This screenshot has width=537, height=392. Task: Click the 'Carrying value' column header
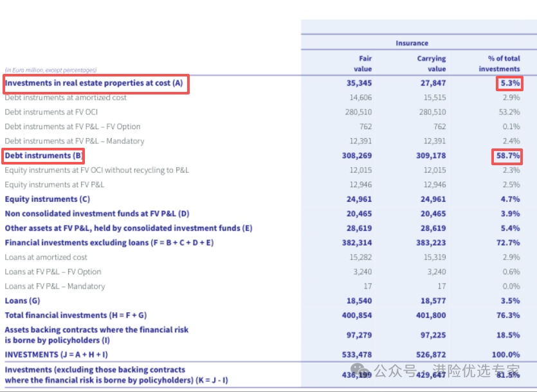432,64
